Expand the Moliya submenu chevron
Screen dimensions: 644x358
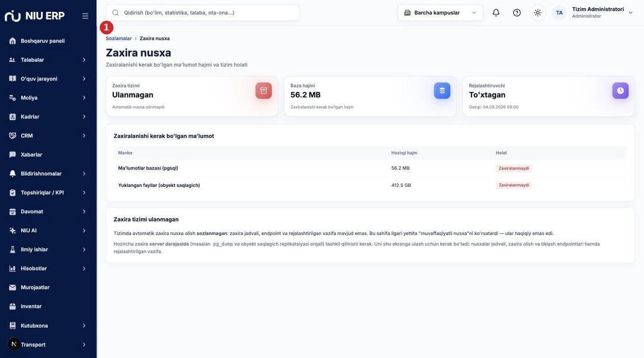tap(84, 98)
